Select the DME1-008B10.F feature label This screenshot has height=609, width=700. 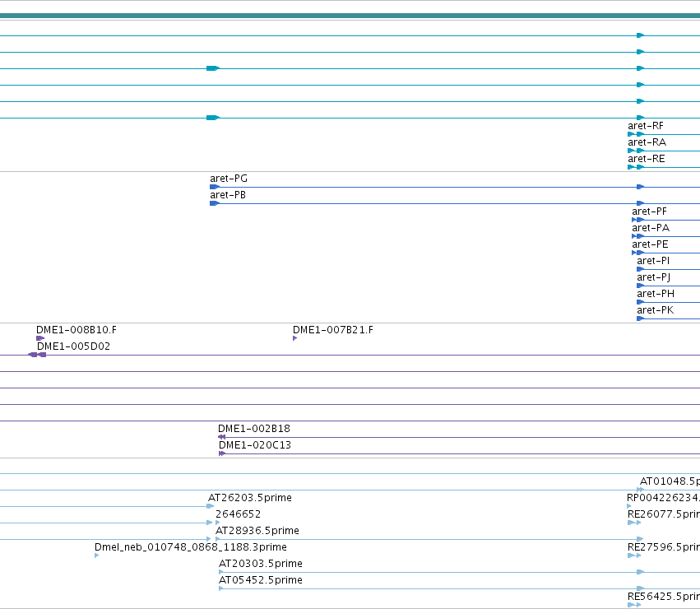76,330
